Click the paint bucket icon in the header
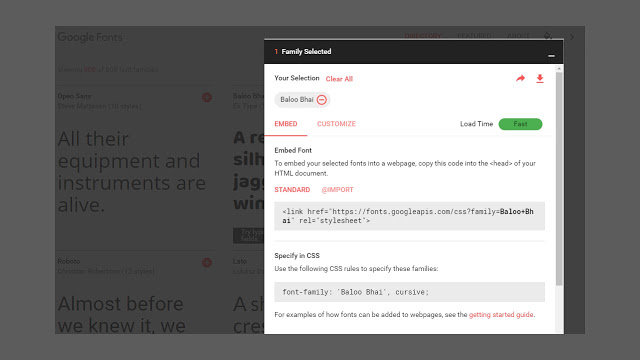The height and width of the screenshot is (360, 640). [x=548, y=36]
